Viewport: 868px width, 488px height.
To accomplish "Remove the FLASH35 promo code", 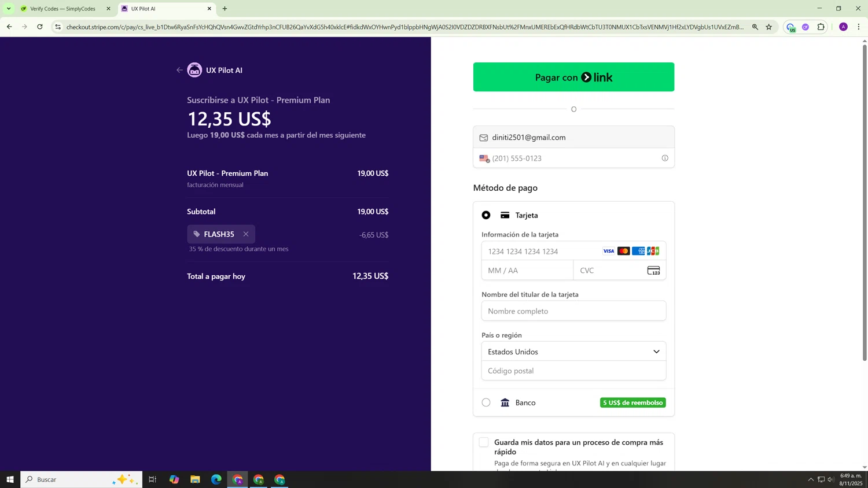I will point(246,234).
